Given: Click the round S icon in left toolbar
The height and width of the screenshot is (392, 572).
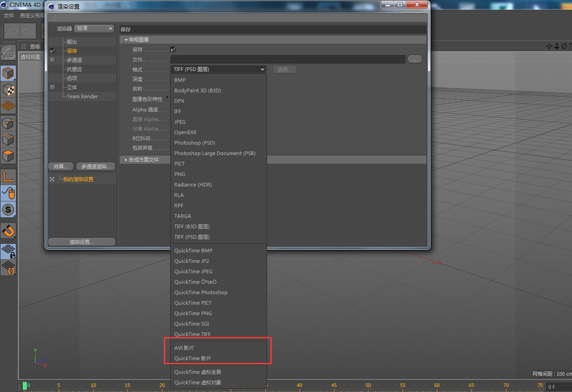Looking at the screenshot, I should [x=8, y=210].
